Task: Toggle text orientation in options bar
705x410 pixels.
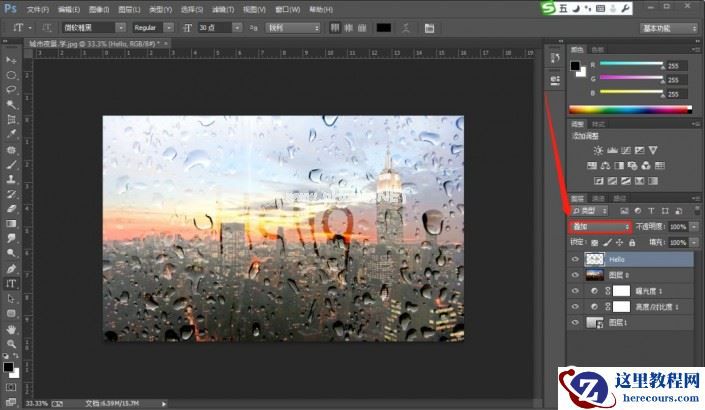Action: [46, 28]
